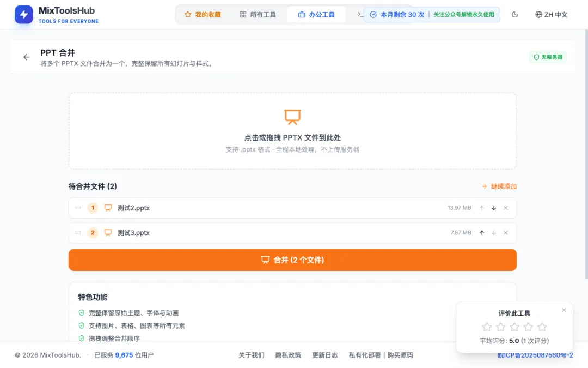Click the PPT 合并 page title

58,52
